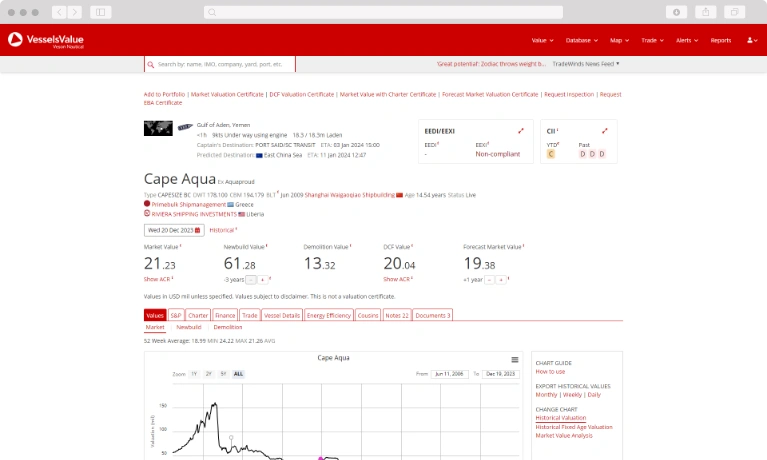767x460 pixels.
Task: Open the user account icon menu
Action: 752,40
